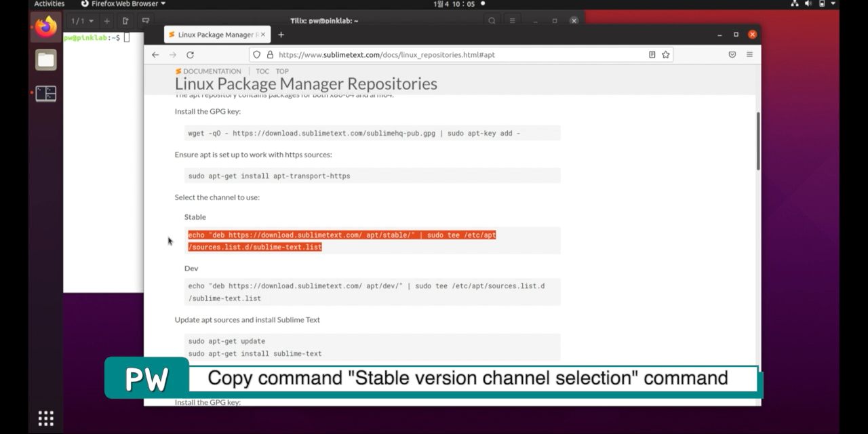Click the 'sudo apt-get install sublime-text' line

255,353
